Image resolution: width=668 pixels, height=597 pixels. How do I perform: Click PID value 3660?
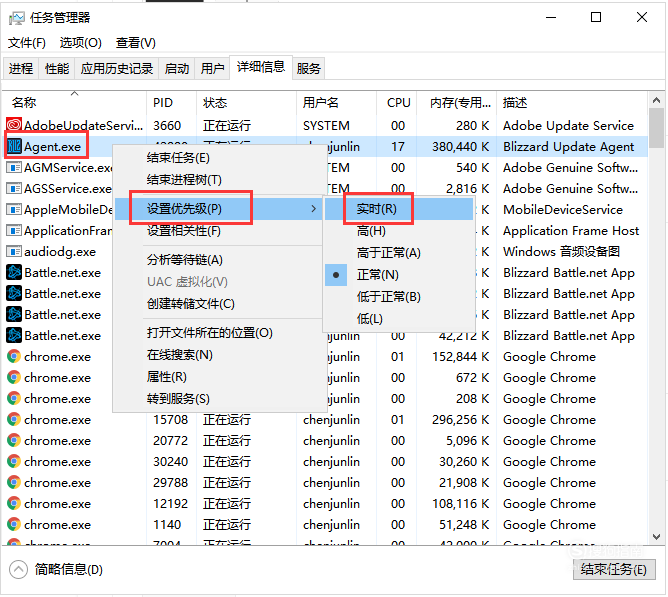click(167, 125)
